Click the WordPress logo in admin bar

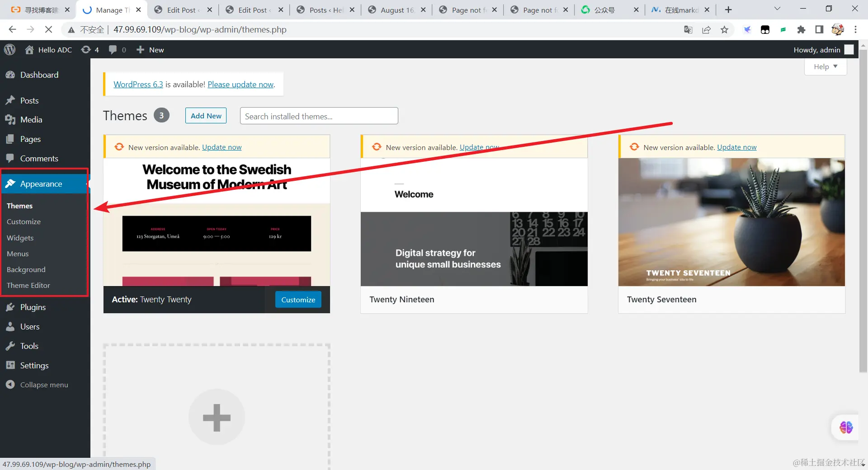tap(9, 50)
